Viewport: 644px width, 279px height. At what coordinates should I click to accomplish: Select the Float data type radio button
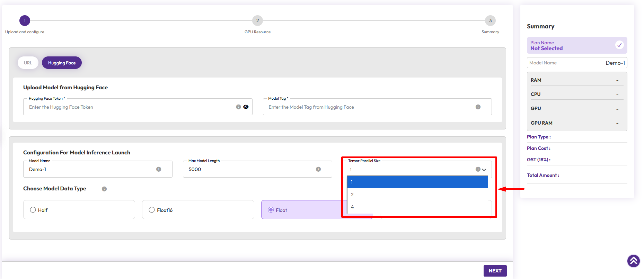271,210
